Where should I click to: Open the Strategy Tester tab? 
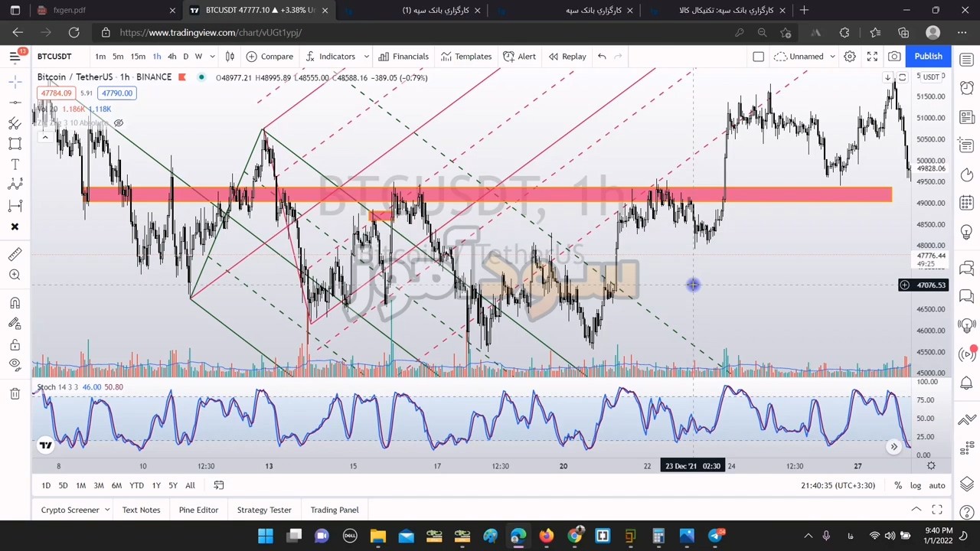(264, 510)
